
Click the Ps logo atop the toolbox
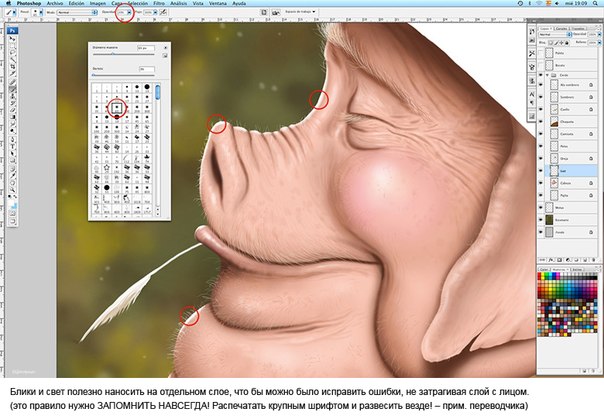pyautogui.click(x=12, y=30)
